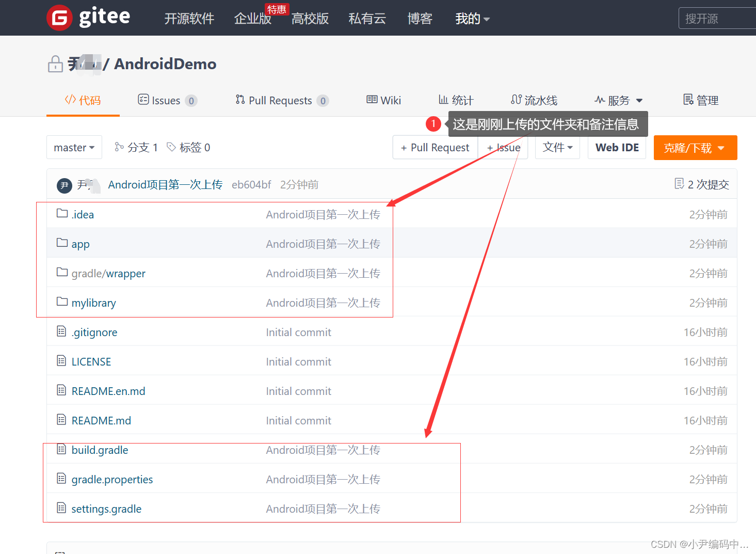Click 分支 1 branches link
This screenshot has height=554, width=756.
(x=136, y=148)
